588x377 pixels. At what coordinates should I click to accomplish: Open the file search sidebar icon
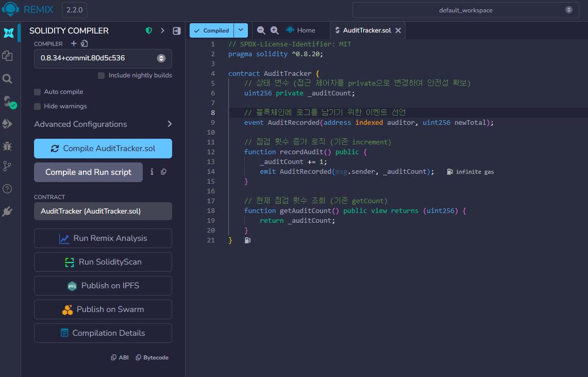pos(7,79)
